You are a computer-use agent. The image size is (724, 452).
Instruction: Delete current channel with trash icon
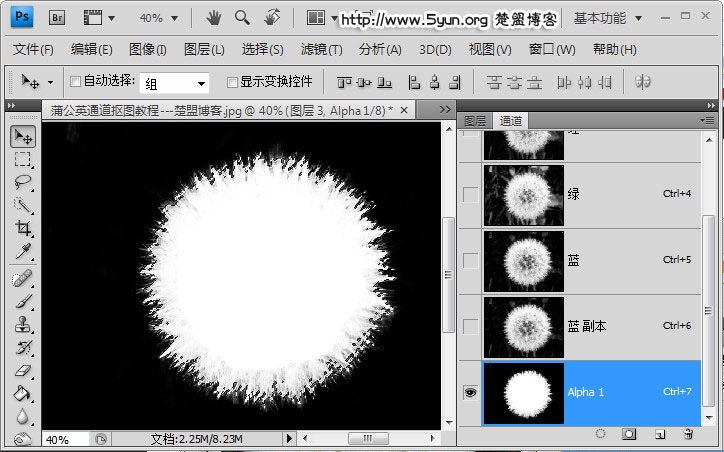688,435
